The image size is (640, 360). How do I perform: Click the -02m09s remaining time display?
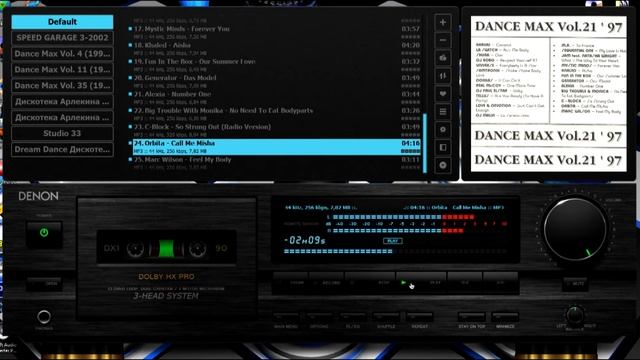(305, 240)
